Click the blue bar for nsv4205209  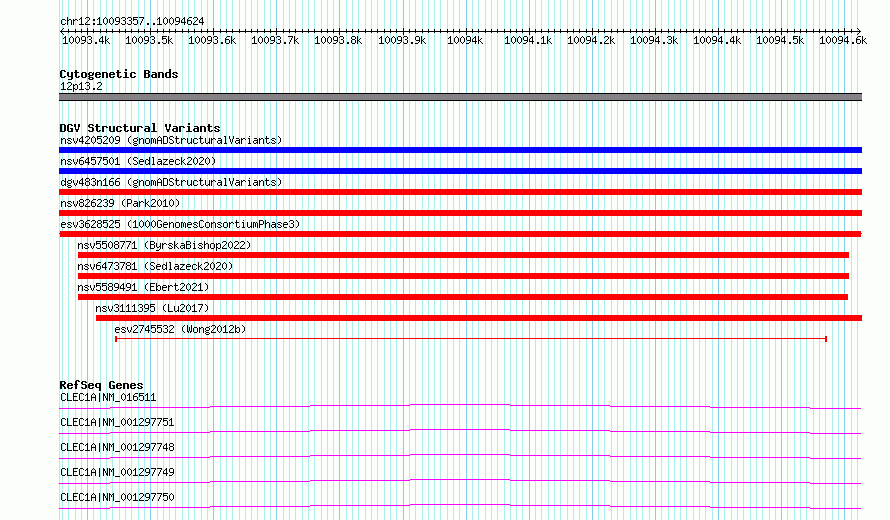coord(460,150)
